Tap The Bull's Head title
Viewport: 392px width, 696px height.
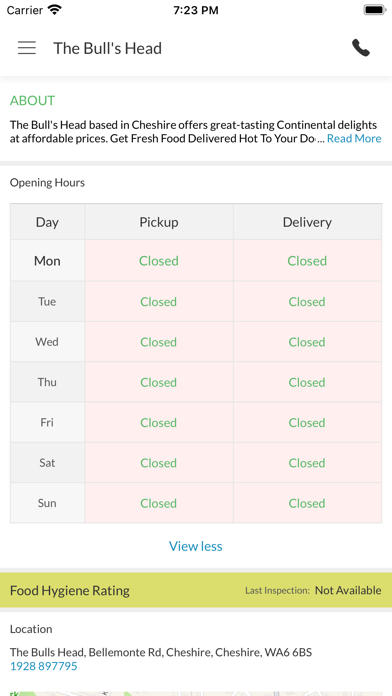(107, 48)
